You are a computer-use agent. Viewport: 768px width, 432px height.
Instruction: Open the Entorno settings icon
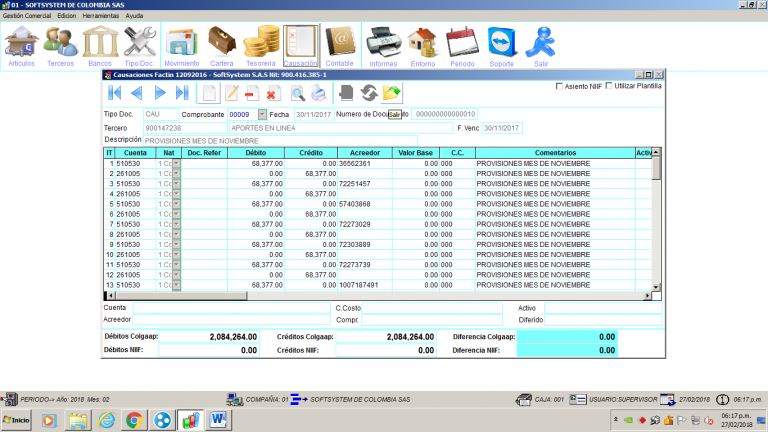[x=423, y=47]
